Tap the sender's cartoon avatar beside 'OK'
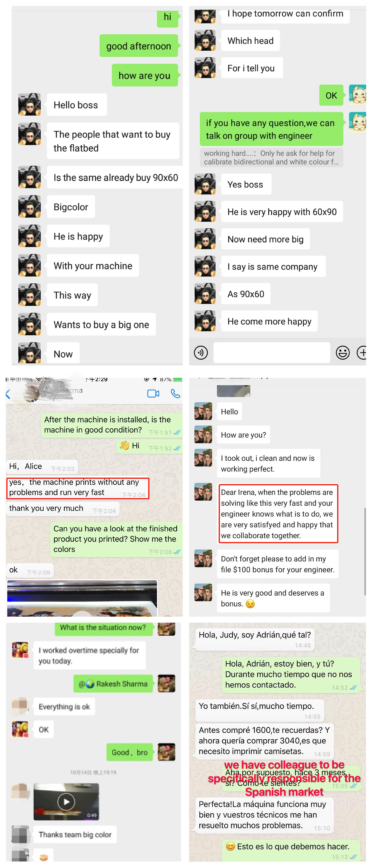The height and width of the screenshot is (868, 372). (x=357, y=95)
